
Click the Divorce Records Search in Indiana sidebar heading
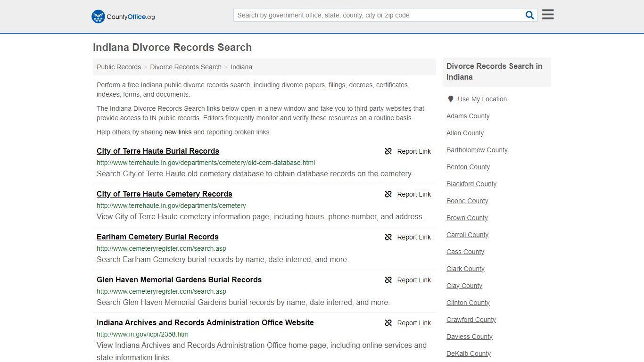(495, 72)
